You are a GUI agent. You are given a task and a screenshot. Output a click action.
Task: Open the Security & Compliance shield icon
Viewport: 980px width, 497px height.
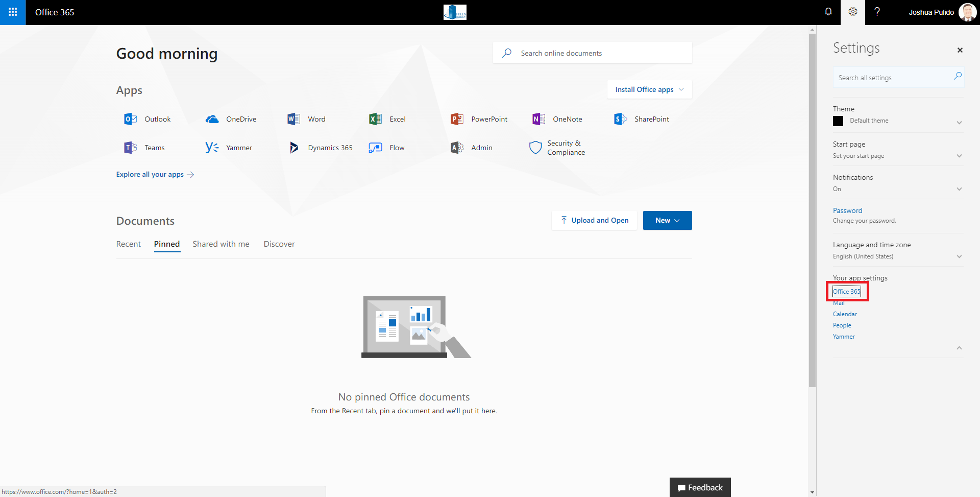[535, 148]
